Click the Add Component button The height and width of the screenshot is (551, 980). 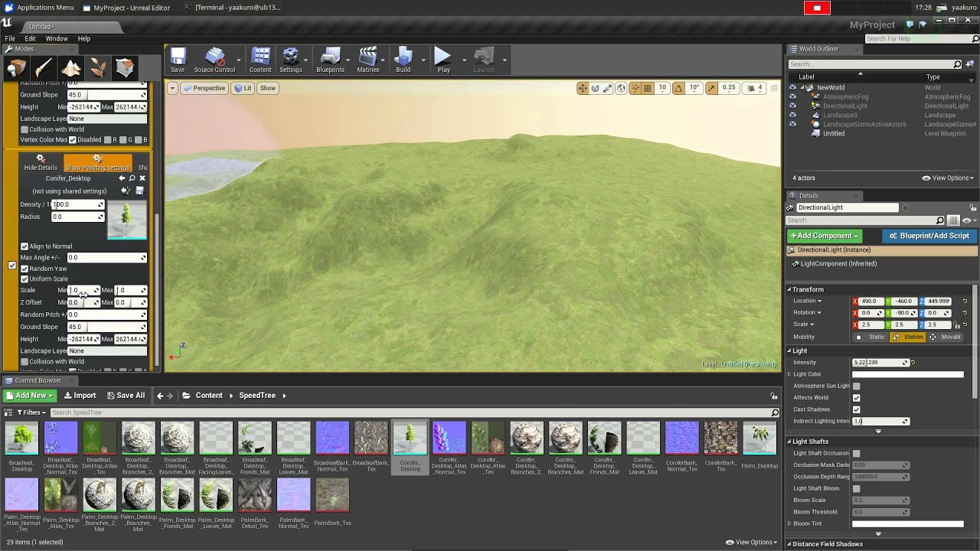(825, 236)
